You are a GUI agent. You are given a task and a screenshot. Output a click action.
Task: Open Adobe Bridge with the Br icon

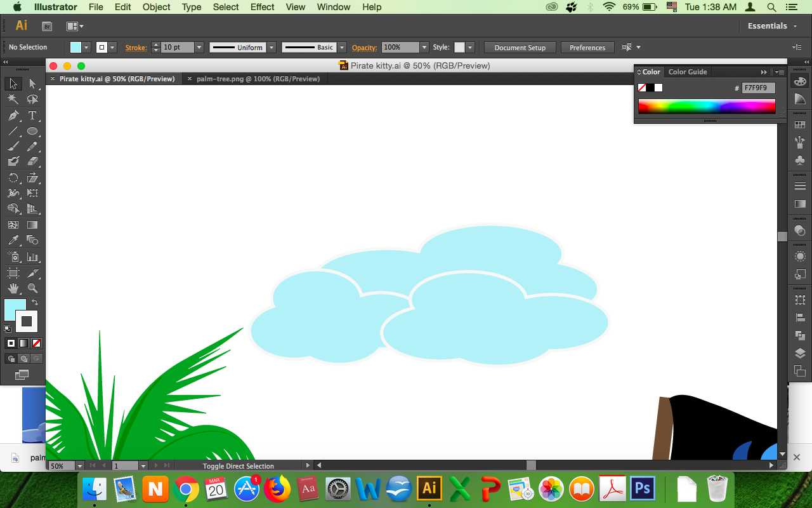tap(47, 26)
